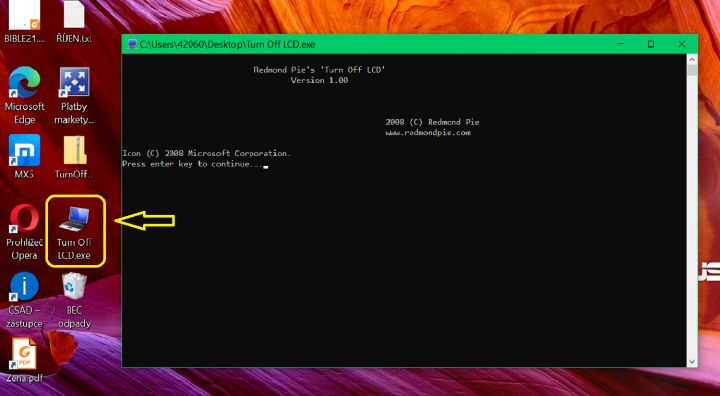Viewport: 720px width, 396px height.
Task: Click the 'Press enter key to continue' line
Action: pos(194,164)
